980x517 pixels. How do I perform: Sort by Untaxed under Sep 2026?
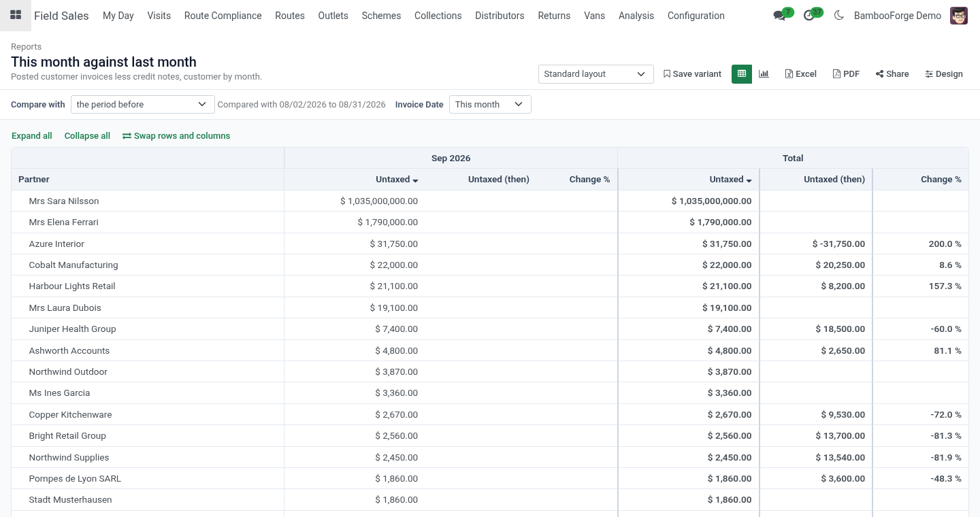[x=397, y=180]
